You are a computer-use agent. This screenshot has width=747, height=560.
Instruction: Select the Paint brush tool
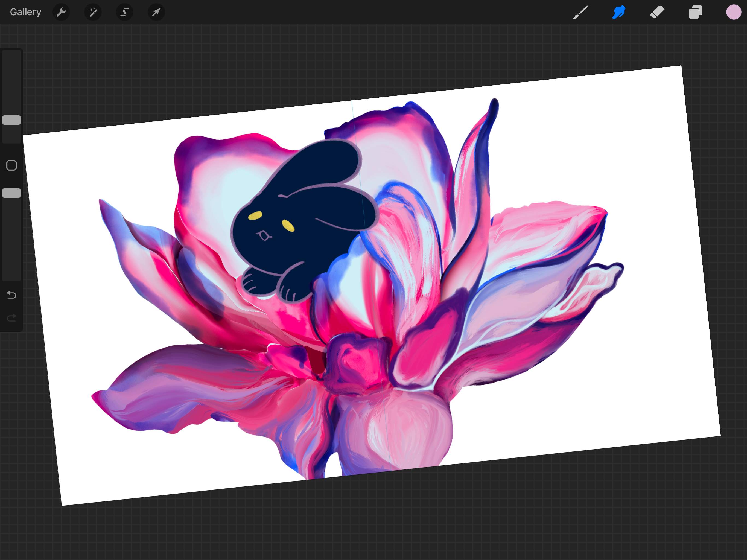(581, 12)
